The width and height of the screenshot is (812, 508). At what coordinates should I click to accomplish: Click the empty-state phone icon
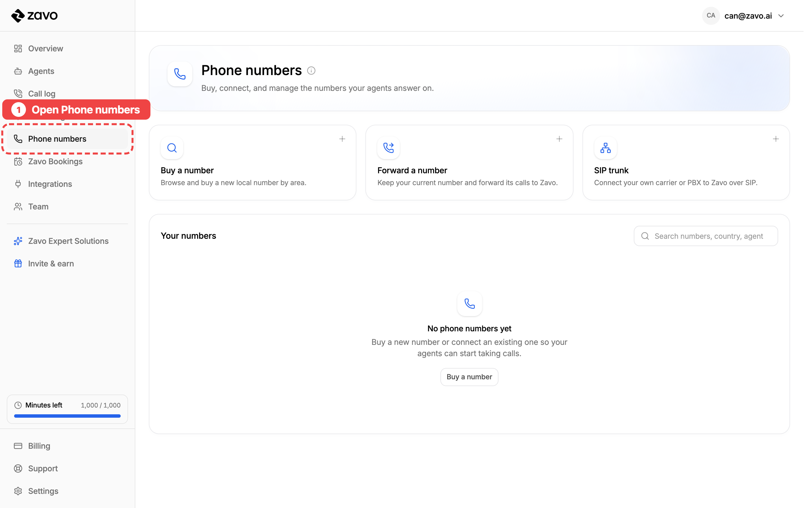point(469,303)
